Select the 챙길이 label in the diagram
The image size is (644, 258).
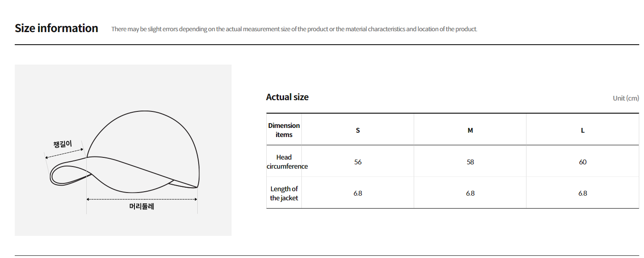(x=62, y=144)
